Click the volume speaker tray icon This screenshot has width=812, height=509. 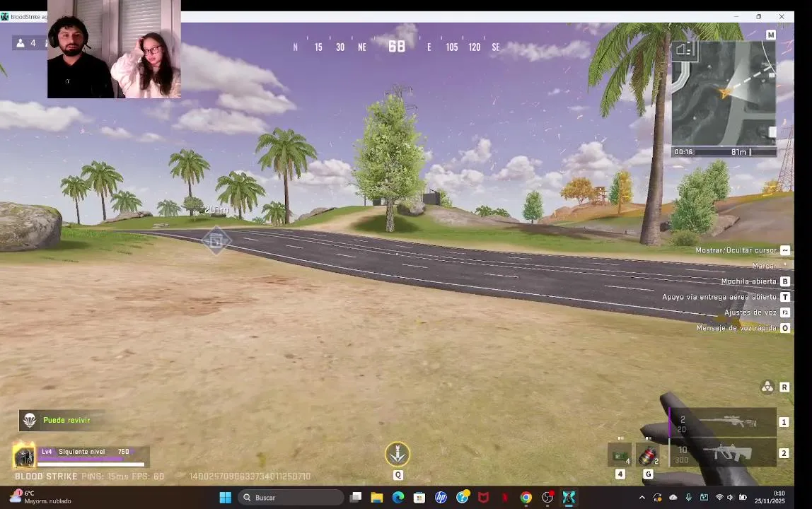pyautogui.click(x=730, y=498)
